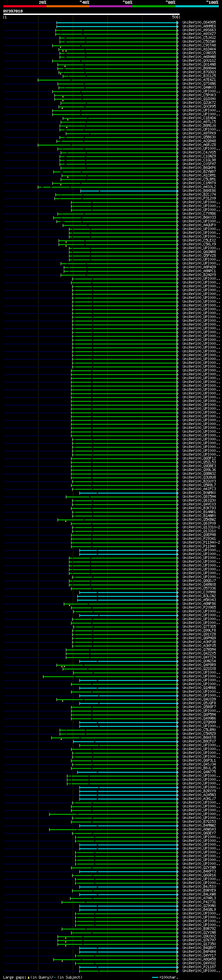Click the cyan alignment bar for UniRef100_B6KE86
The height and width of the screenshot is (980, 222).
coord(129,191)
